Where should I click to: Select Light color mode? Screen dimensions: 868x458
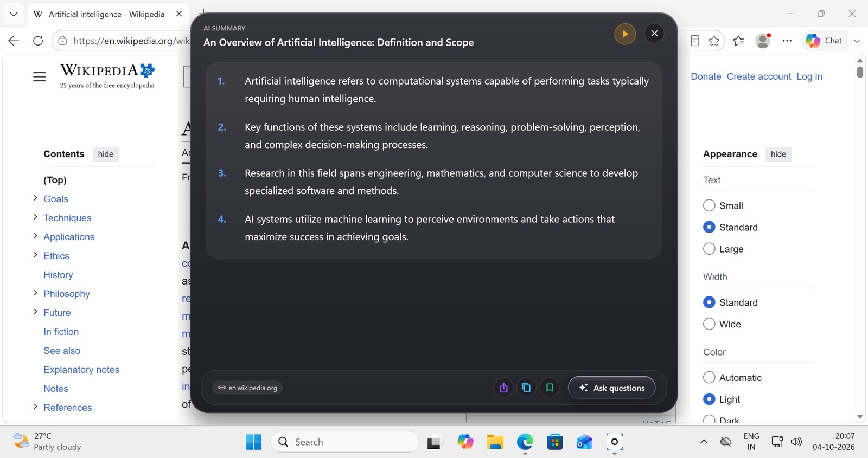coord(709,399)
